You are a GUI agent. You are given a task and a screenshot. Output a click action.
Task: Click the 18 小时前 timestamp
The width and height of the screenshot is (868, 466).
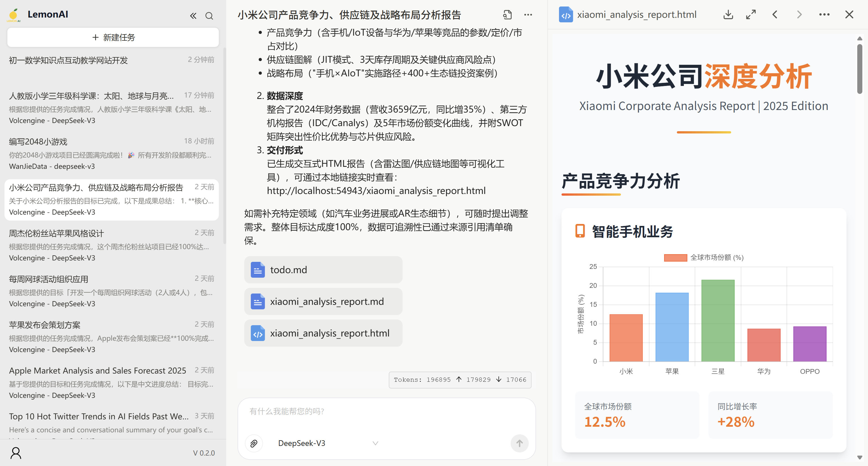pos(199,141)
